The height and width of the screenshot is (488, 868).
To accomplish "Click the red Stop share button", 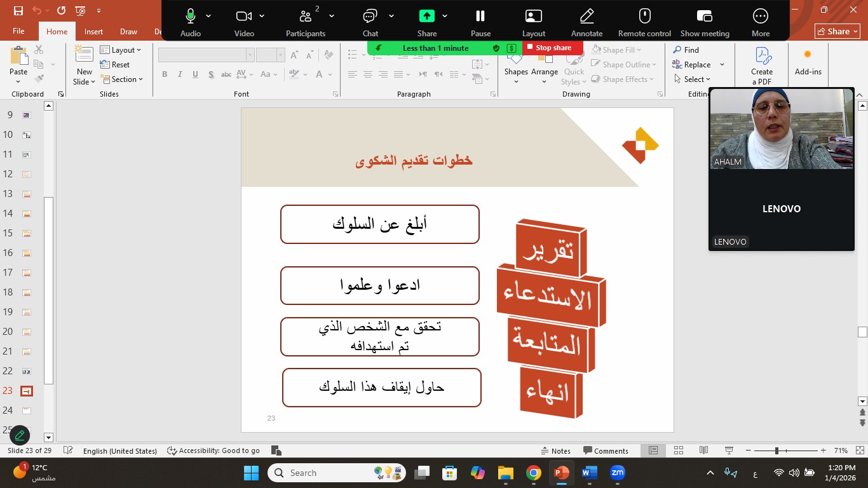I will pyautogui.click(x=548, y=48).
